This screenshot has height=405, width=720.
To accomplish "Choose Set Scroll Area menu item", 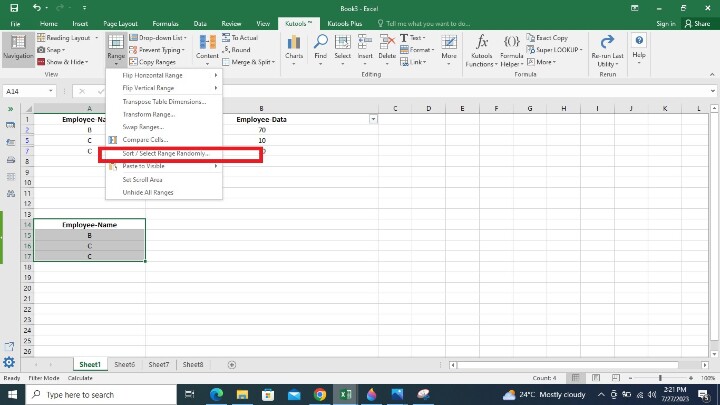I will click(x=164, y=180).
